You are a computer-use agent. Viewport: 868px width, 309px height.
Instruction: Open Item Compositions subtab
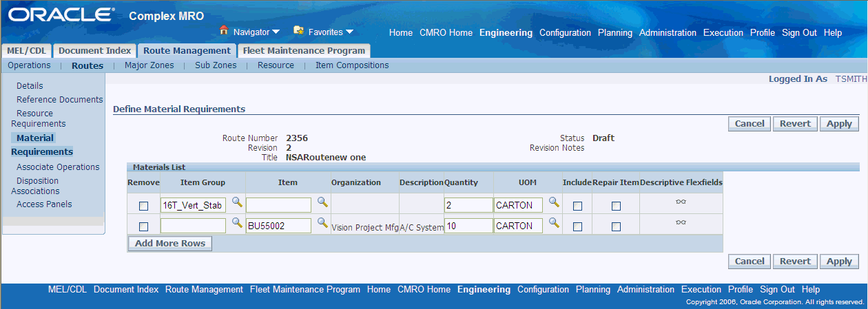point(352,65)
